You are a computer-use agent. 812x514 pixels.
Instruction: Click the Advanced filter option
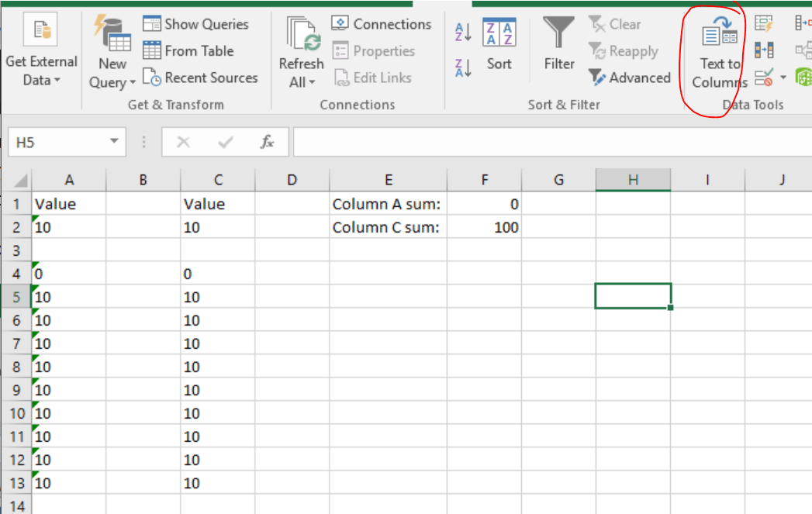click(630, 78)
